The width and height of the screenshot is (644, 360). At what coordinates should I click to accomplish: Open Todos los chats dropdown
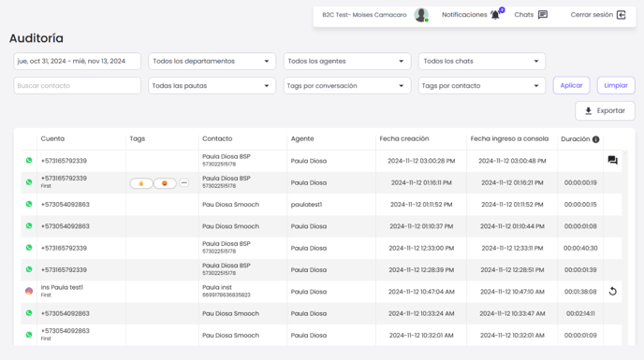pos(482,61)
